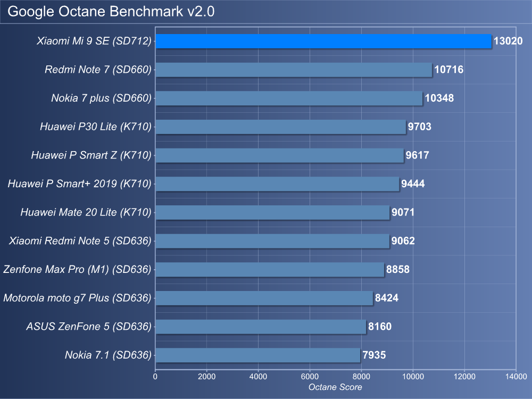
Task: Click the score value 13020
Action: (x=508, y=41)
